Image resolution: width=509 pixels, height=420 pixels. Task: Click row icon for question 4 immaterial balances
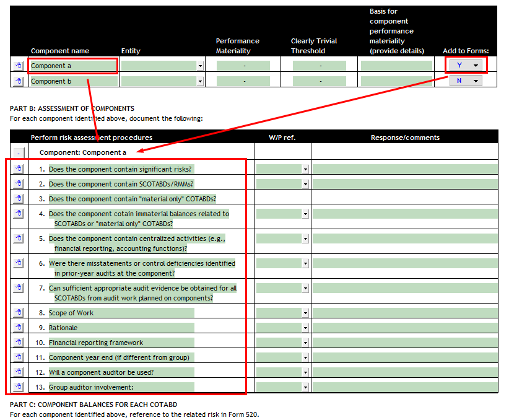click(x=19, y=214)
